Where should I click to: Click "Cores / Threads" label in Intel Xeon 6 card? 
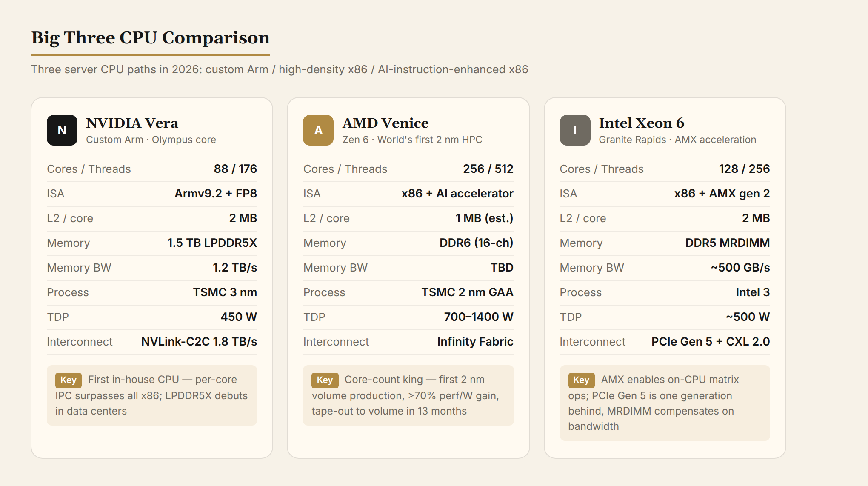[x=602, y=169]
